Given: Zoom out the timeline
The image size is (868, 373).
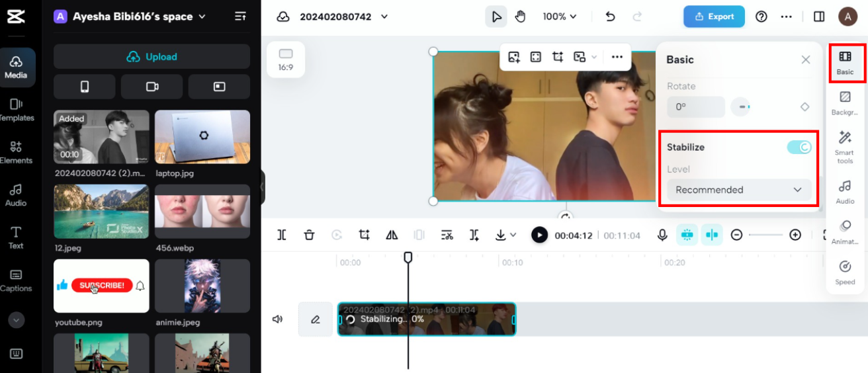Looking at the screenshot, I should pyautogui.click(x=736, y=235).
